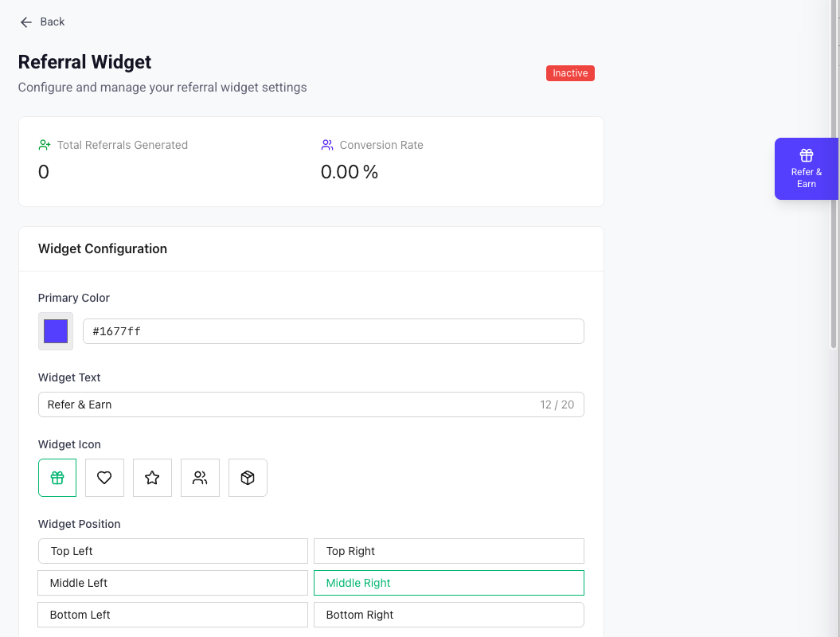Click the Widget Position label
Screen dimensions: 840x637
click(80, 524)
